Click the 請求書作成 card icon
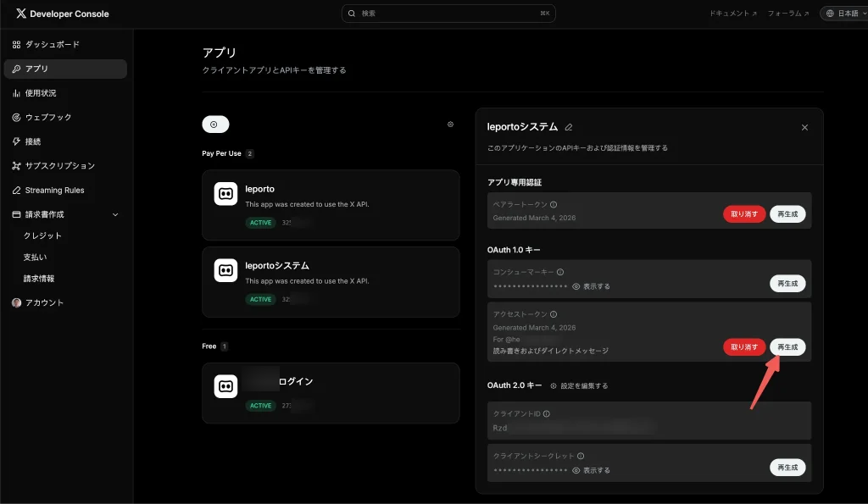This screenshot has width=868, height=504. point(17,214)
